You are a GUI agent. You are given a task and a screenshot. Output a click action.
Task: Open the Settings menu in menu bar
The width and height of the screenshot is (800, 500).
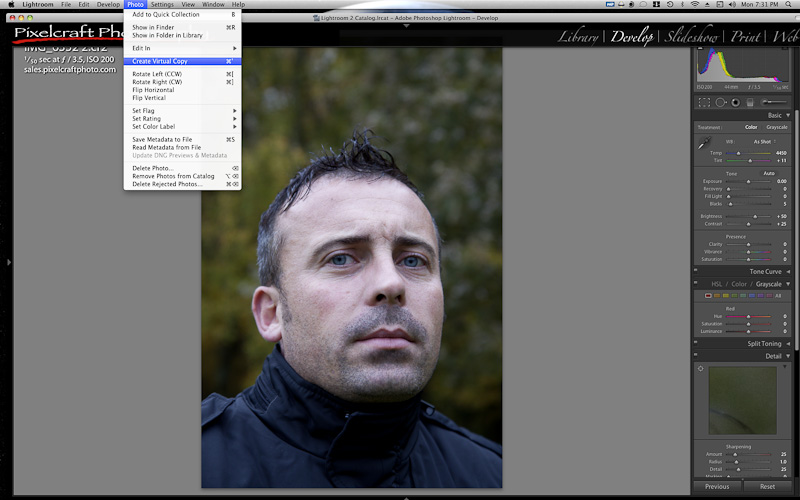162,4
